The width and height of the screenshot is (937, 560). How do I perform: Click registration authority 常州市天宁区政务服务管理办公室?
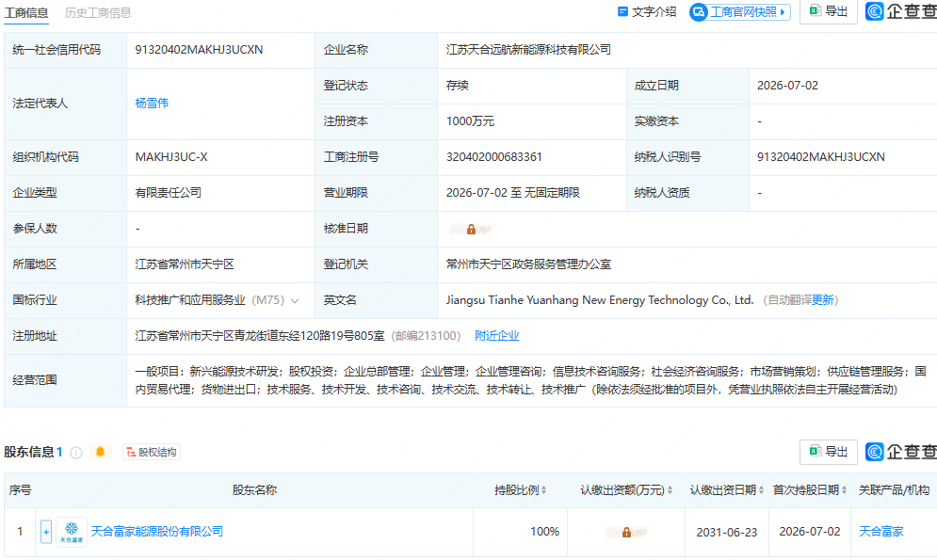528,264
